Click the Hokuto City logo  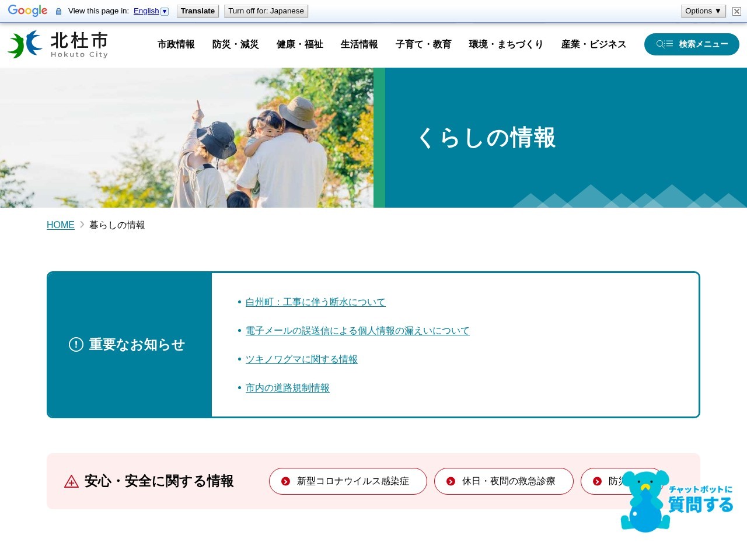[x=57, y=44]
